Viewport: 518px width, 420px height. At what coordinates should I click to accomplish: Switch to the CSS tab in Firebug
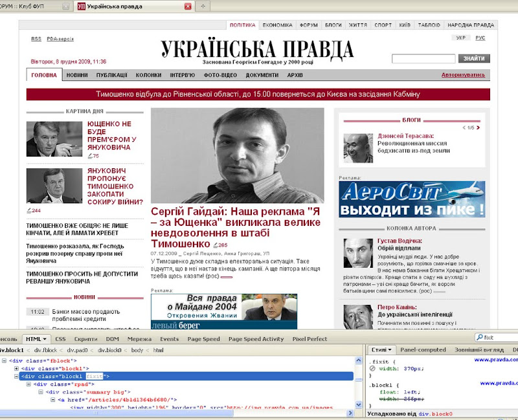[x=60, y=338]
